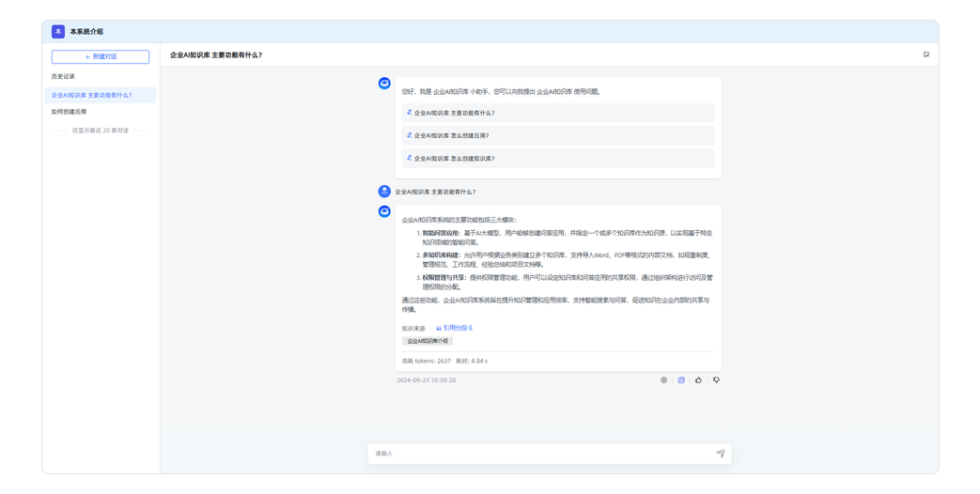Click the 本系统介绍 title in header
This screenshot has height=494, width=980.
point(86,31)
